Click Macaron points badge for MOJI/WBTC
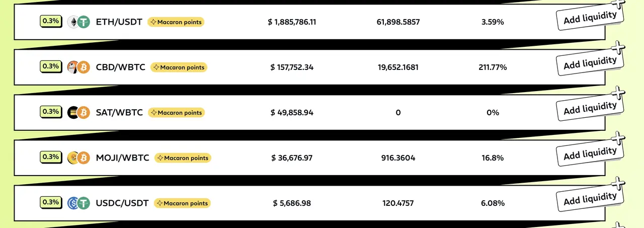Image resolution: width=644 pixels, height=228 pixels. pos(183,158)
